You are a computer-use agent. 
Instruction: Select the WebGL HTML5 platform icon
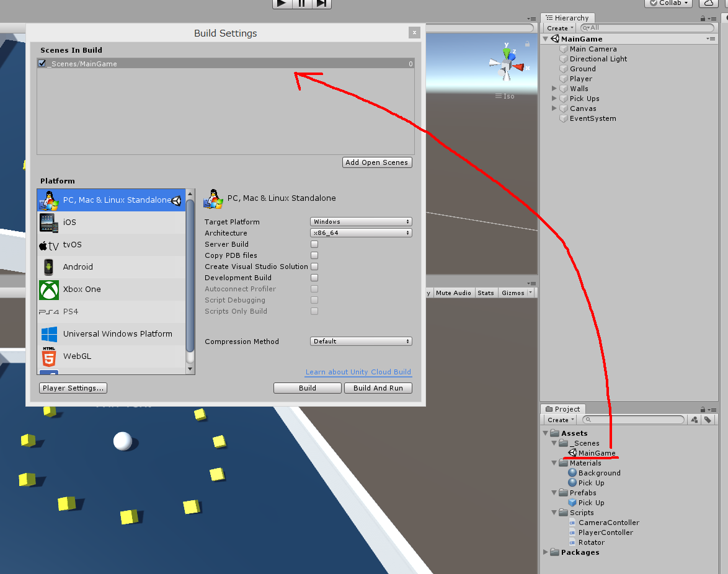point(49,356)
